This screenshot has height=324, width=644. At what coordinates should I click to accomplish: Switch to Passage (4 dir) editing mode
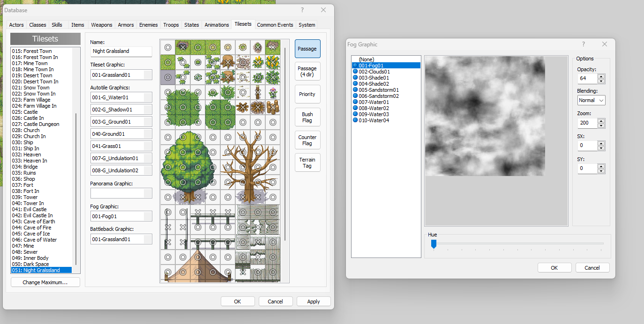[x=307, y=72]
